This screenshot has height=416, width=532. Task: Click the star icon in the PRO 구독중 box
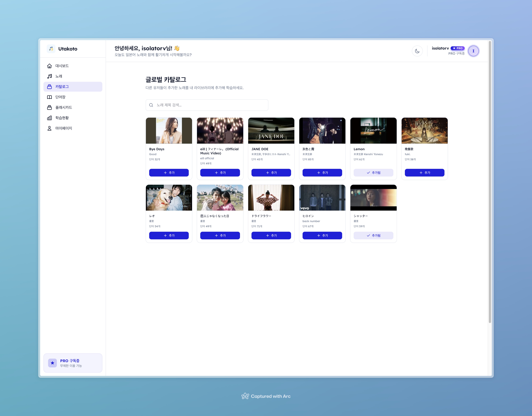(x=52, y=363)
